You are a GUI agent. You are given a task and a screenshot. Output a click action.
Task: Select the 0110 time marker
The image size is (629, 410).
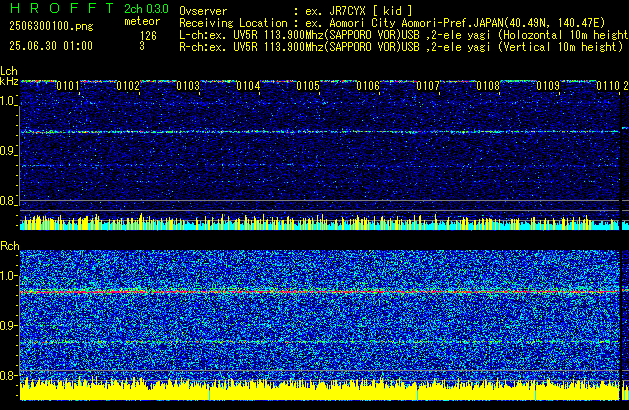tap(608, 86)
